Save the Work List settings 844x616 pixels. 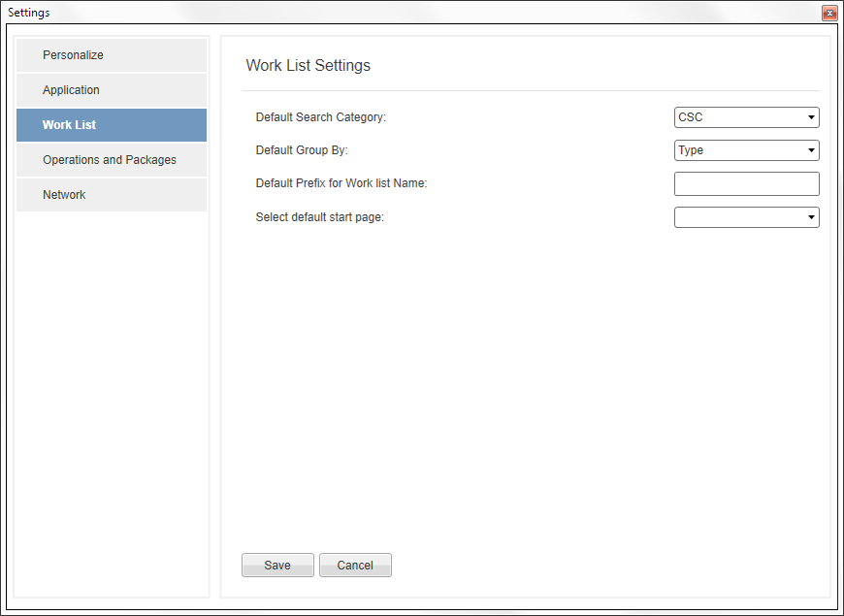coord(277,565)
